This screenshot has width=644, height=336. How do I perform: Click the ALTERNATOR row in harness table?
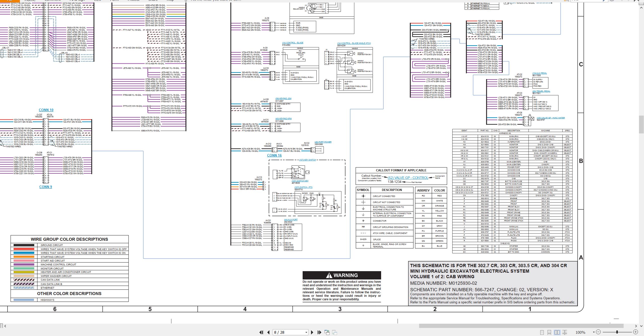[x=512, y=142]
